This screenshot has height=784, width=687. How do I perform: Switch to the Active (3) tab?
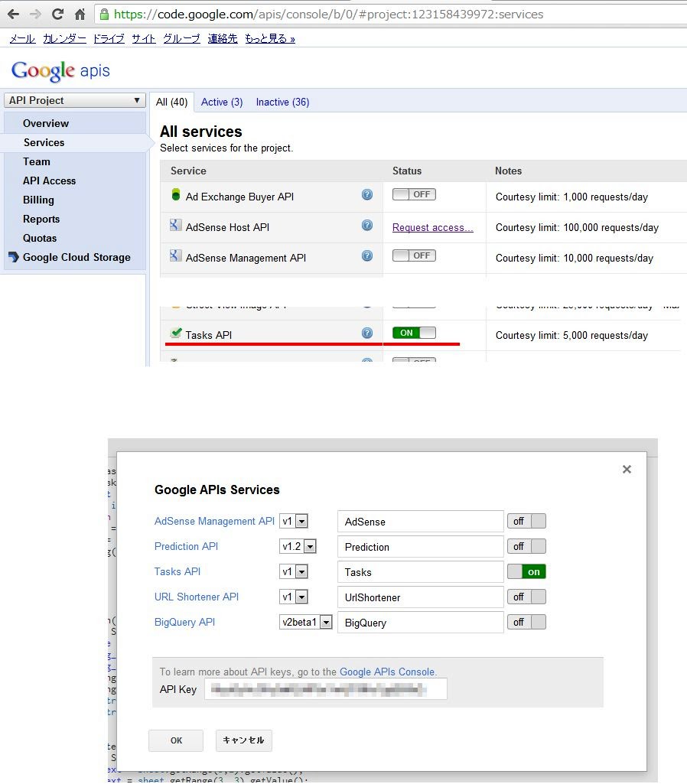222,102
